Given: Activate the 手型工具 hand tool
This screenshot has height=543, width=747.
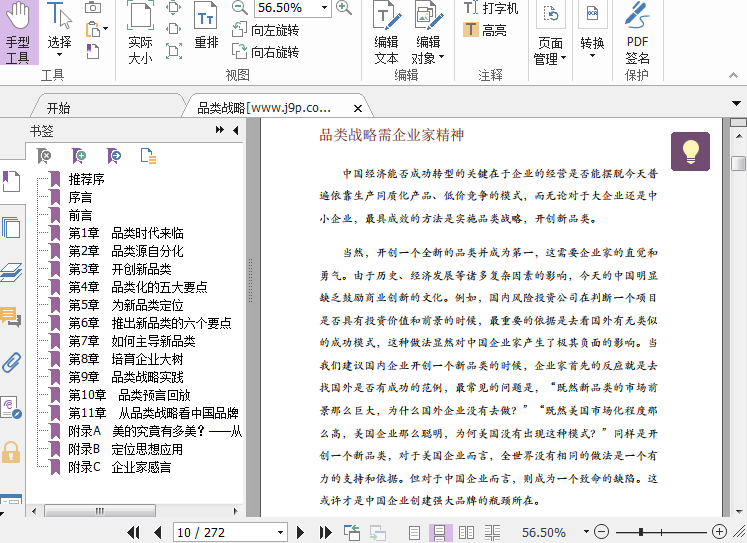Looking at the screenshot, I should click(x=19, y=32).
